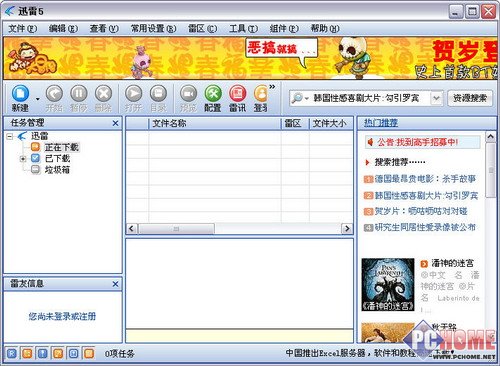This screenshot has height=366, width=500.
Task: Click the magnifier icon in search box
Action: click(x=296, y=98)
